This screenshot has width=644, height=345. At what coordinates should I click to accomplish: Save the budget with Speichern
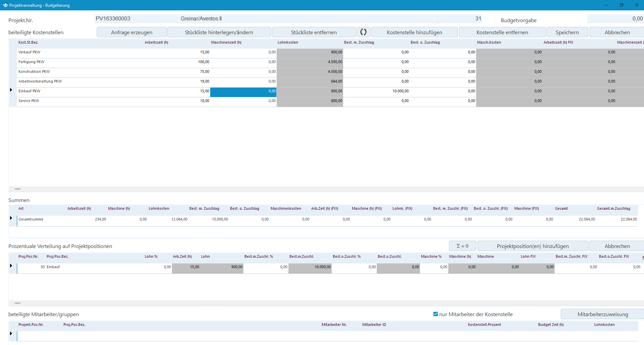[567, 32]
